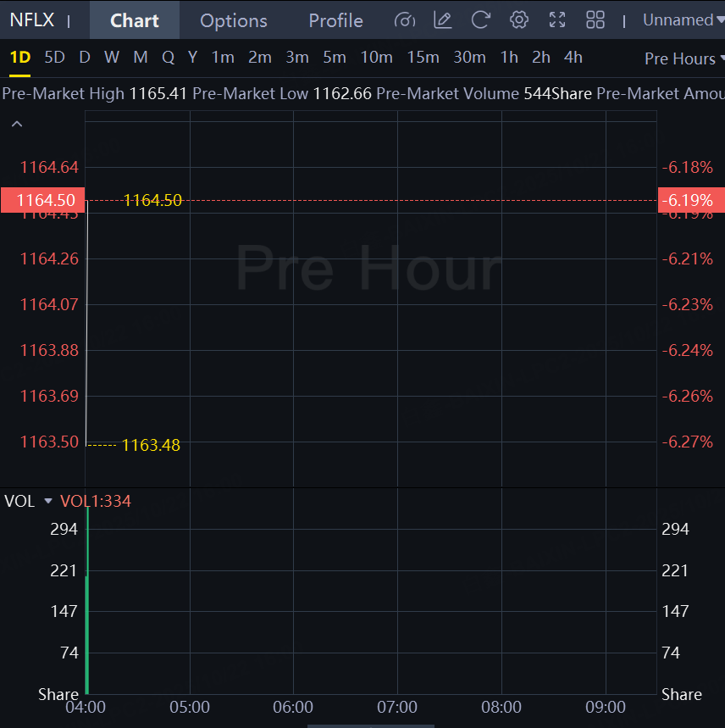Select the 2m interval

pos(260,58)
